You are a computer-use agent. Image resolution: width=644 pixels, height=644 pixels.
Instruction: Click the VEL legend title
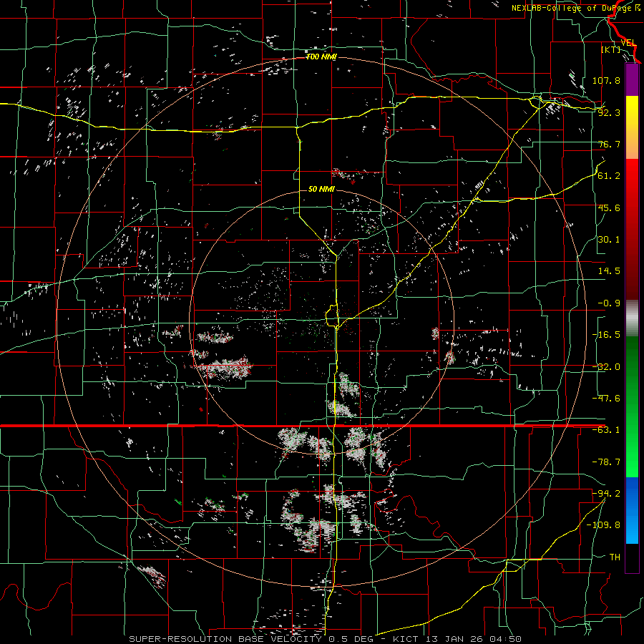pyautogui.click(x=628, y=43)
